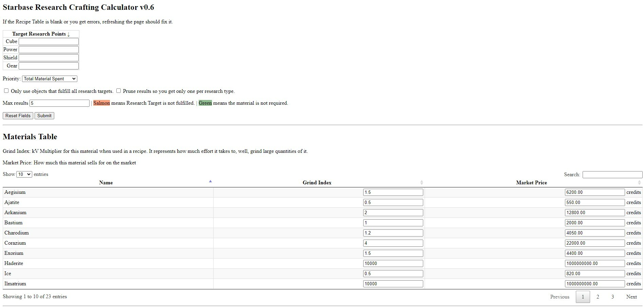Edit Corazium grind index field
Image resolution: width=644 pixels, height=307 pixels.
tap(393, 243)
